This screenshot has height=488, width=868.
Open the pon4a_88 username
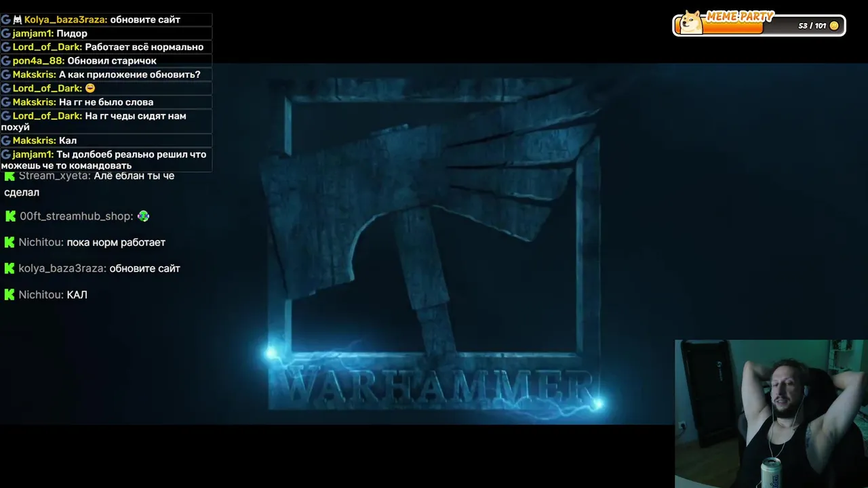[x=39, y=60]
